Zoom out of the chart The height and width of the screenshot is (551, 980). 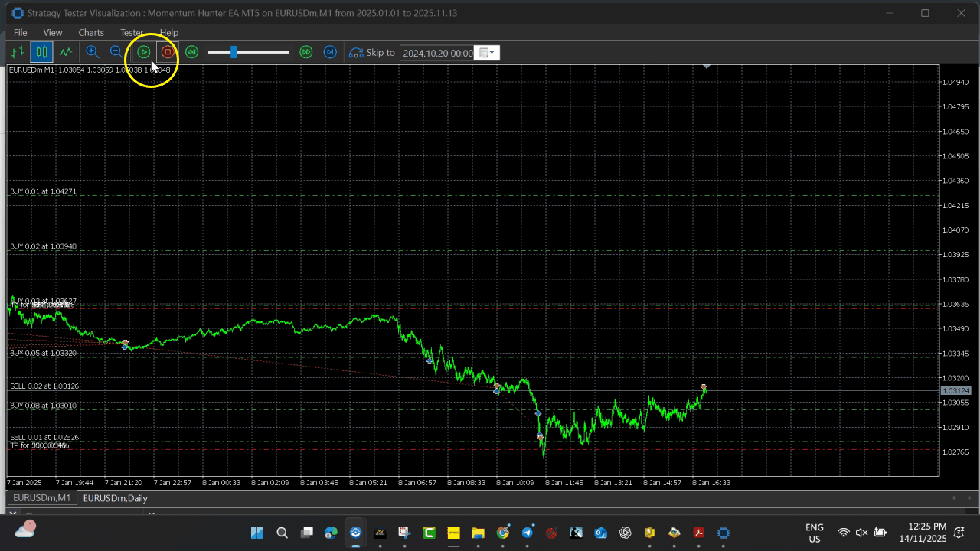[x=116, y=52]
